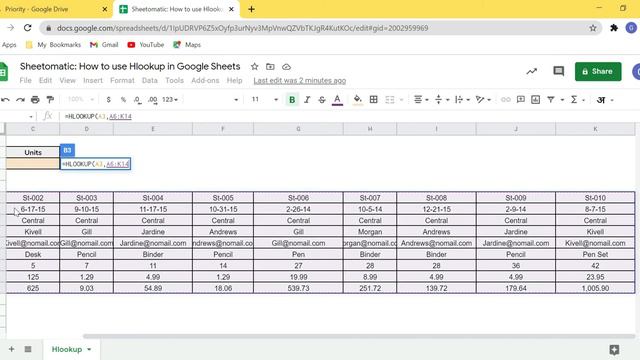This screenshot has width=640, height=360.
Task: Open the YouTube bookmark
Action: [146, 44]
